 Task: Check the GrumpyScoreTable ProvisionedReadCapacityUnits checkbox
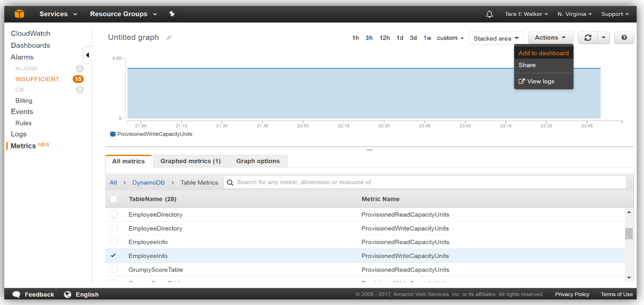tap(113, 269)
